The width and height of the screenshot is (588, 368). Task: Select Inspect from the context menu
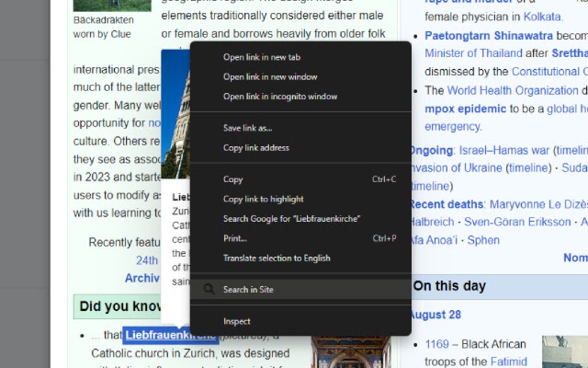point(236,321)
